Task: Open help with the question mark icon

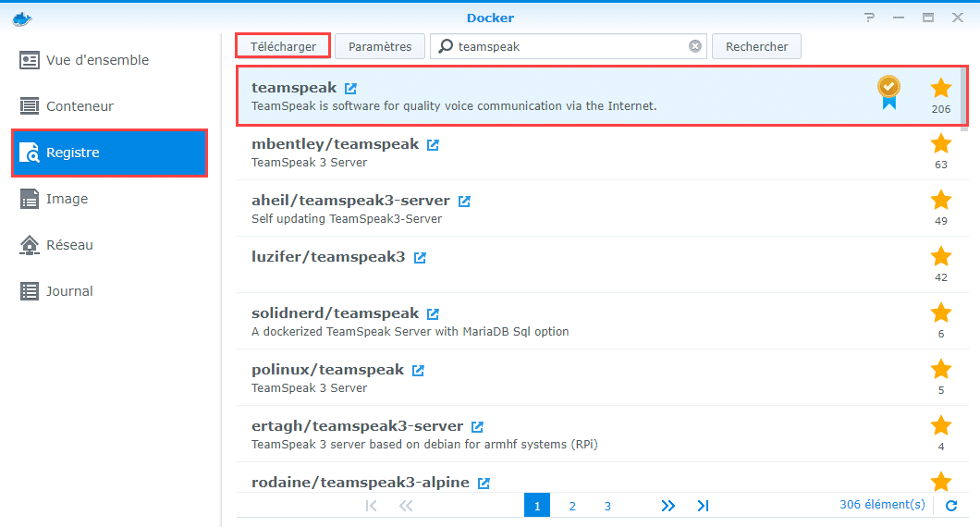Action: point(869,18)
